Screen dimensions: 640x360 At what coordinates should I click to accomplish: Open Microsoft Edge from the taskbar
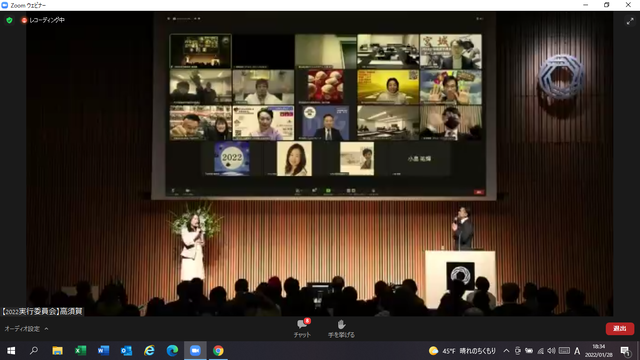[172, 351]
